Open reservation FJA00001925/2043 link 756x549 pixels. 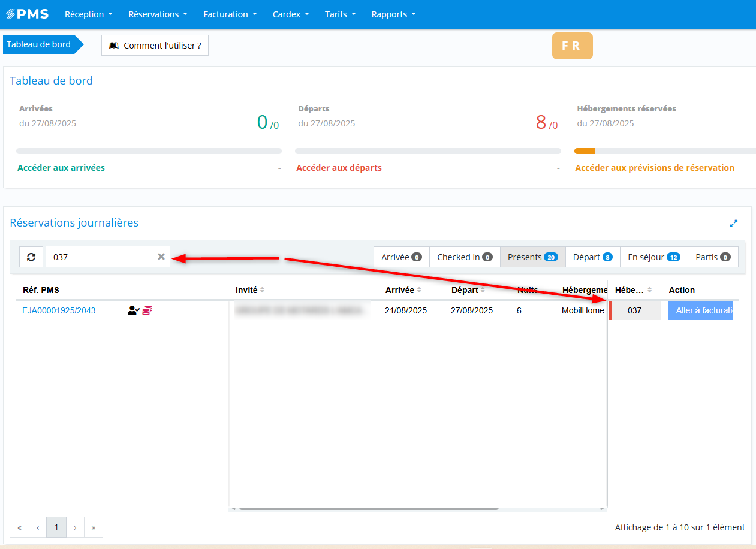(59, 310)
